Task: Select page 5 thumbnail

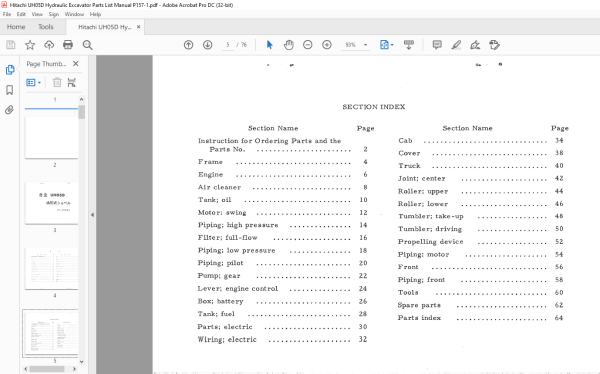Action: click(x=51, y=333)
